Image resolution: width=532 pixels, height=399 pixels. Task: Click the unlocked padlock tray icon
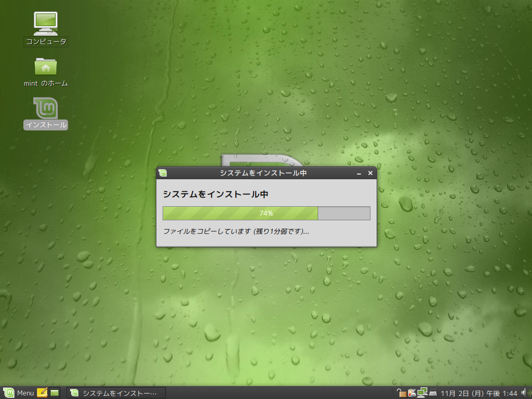(x=402, y=393)
